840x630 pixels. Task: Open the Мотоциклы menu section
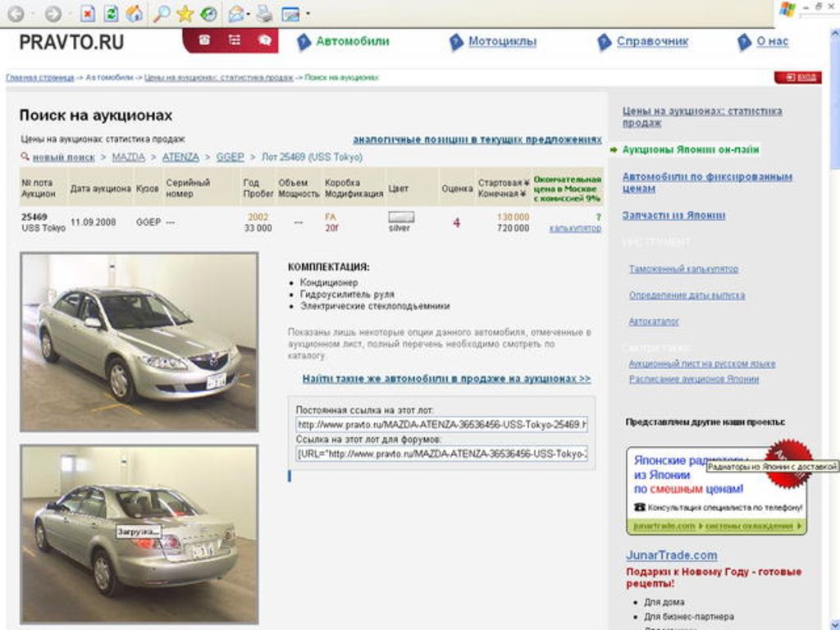coord(502,41)
